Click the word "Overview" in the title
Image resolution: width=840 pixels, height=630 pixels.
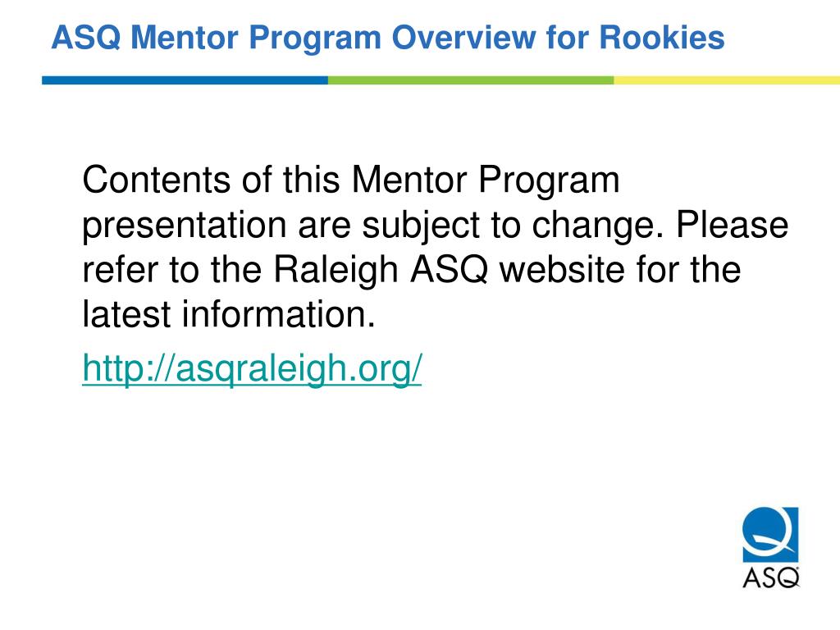(463, 38)
